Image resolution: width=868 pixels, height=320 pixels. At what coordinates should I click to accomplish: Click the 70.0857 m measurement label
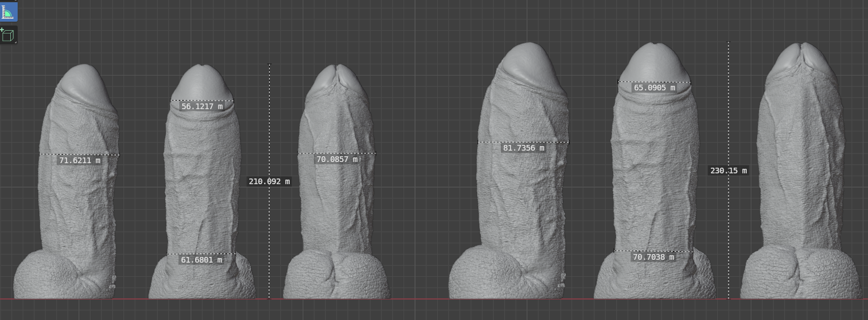point(337,159)
